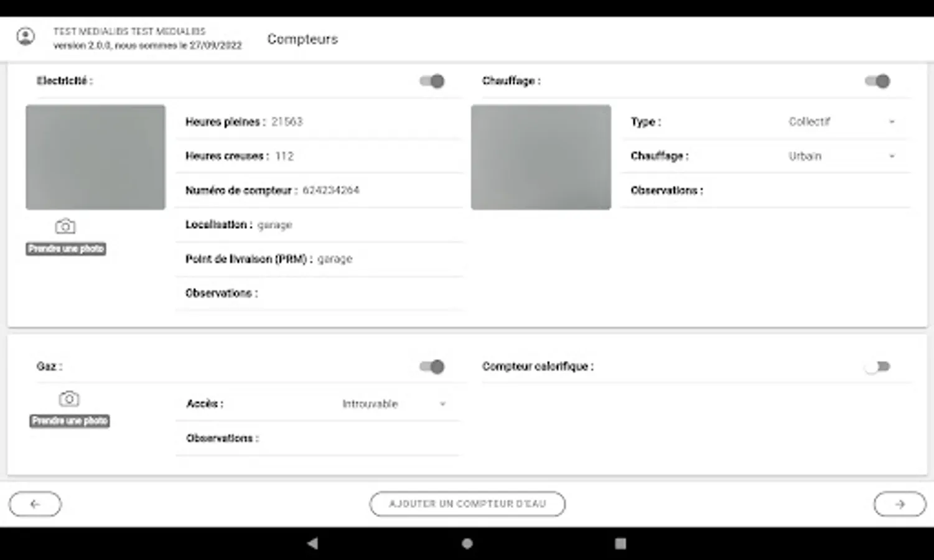The width and height of the screenshot is (934, 560).
Task: Click the Compteurs page title
Action: point(302,39)
